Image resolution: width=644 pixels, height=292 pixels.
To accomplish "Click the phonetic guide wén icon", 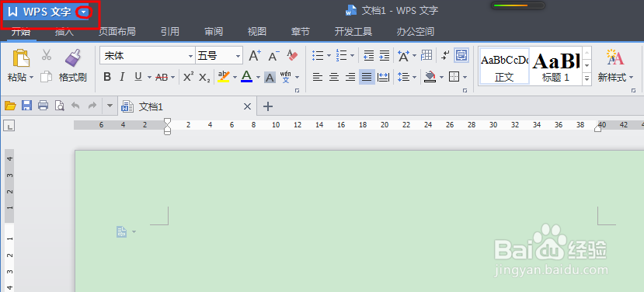I will 285,77.
